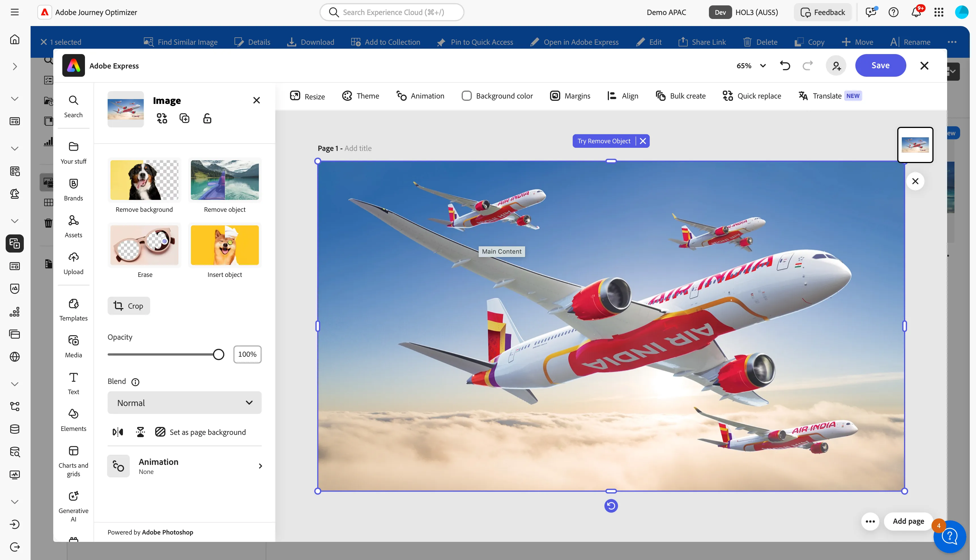
Task: Open Theme in the top toolbar
Action: (x=361, y=96)
